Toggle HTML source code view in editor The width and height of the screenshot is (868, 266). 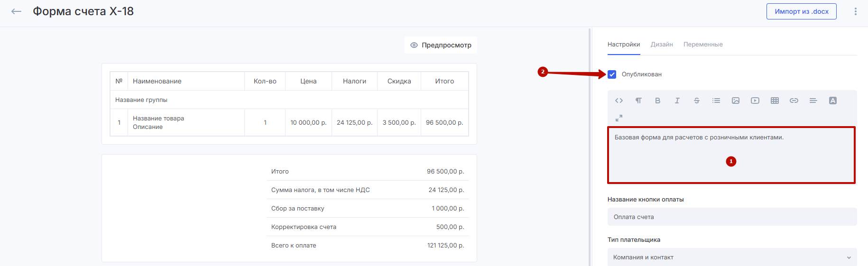(619, 101)
